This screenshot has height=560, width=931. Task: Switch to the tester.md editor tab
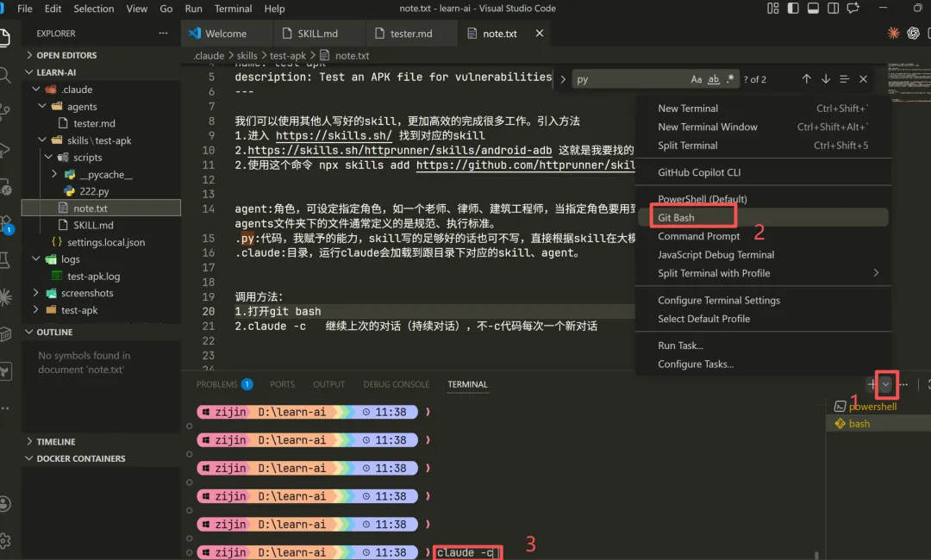pos(411,34)
